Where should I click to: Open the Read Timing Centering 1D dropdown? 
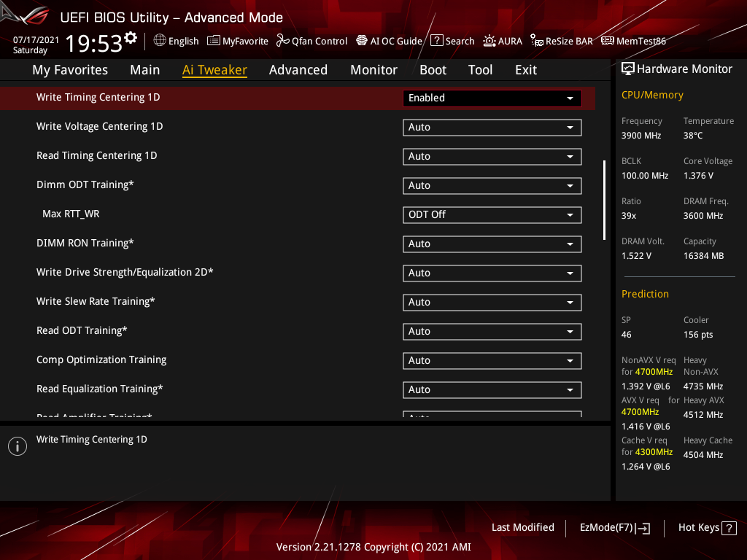pos(492,156)
